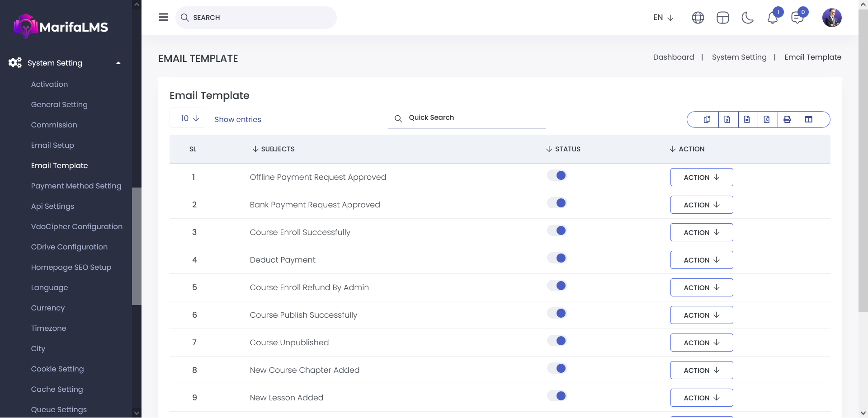868x418 pixels.
Task: Export table to Excel
Action: point(727,119)
